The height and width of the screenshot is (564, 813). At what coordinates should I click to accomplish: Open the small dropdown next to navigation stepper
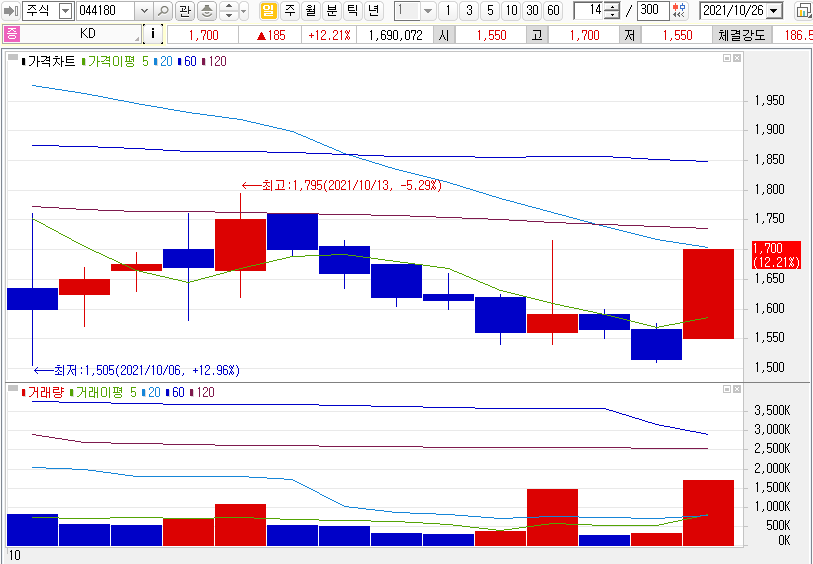click(244, 10)
